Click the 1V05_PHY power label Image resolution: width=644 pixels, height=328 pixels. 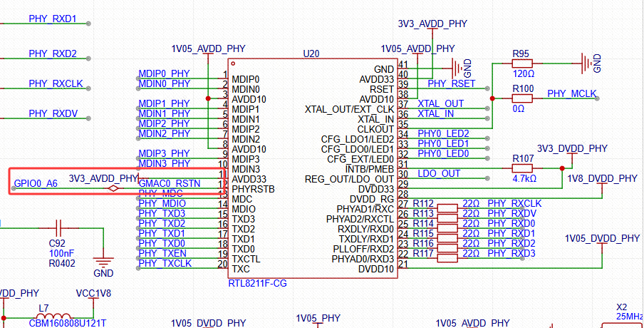(318, 318)
